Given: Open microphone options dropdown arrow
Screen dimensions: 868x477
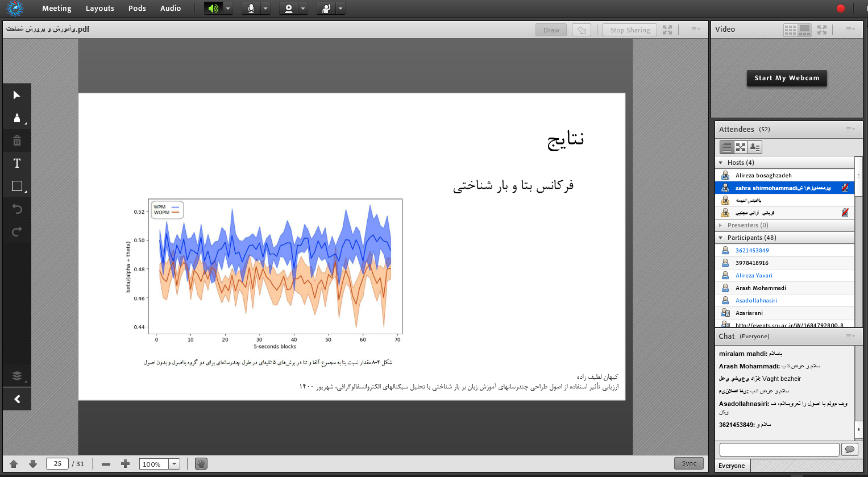Looking at the screenshot, I should (x=265, y=9).
